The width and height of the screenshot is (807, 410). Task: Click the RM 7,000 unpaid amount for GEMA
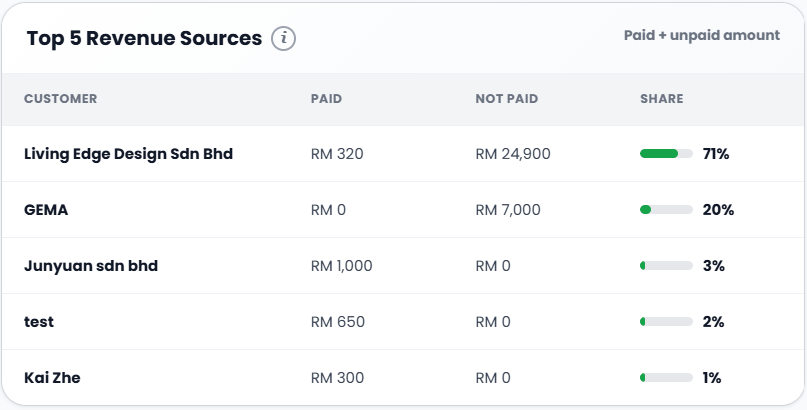(508, 210)
